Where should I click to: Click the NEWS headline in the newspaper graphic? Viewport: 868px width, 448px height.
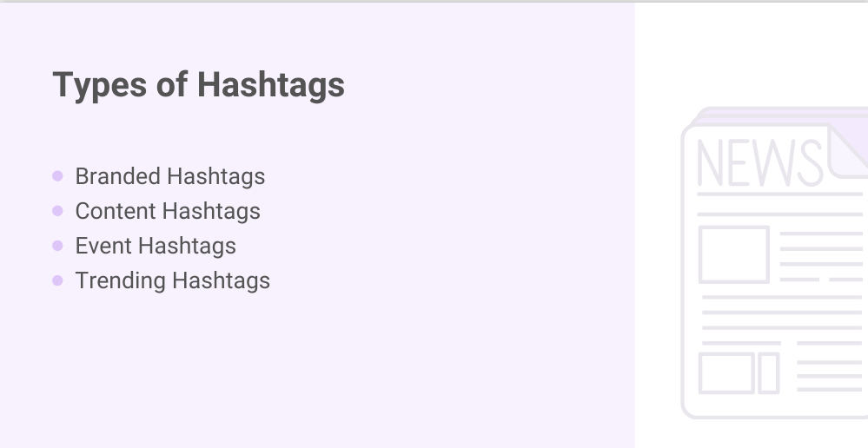[759, 162]
